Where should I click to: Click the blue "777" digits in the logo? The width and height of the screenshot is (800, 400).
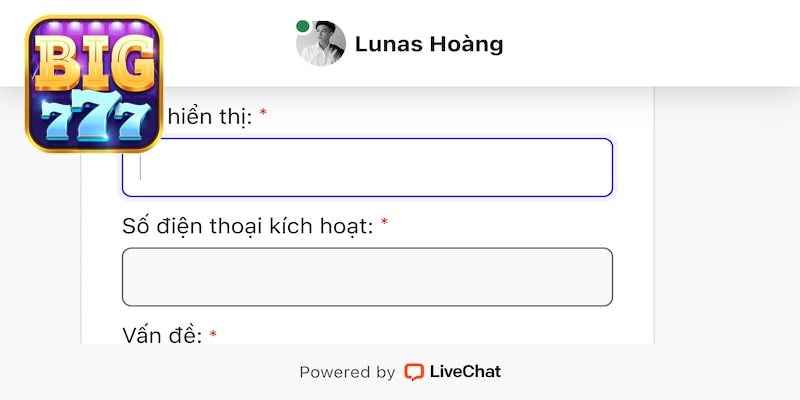(x=94, y=118)
